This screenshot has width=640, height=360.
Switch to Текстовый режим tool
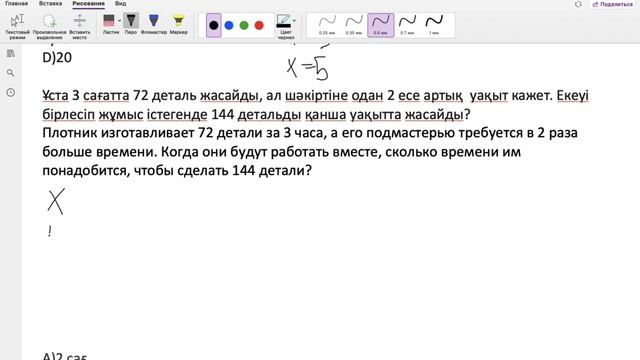17,26
